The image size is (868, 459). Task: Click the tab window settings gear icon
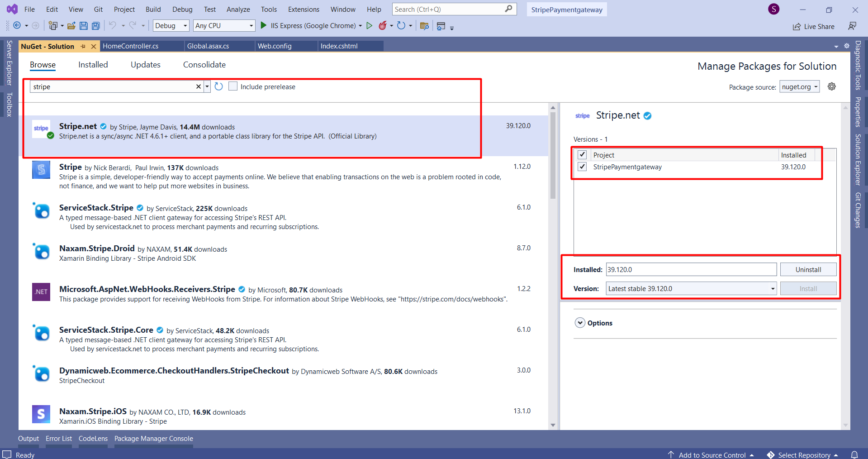(x=847, y=46)
